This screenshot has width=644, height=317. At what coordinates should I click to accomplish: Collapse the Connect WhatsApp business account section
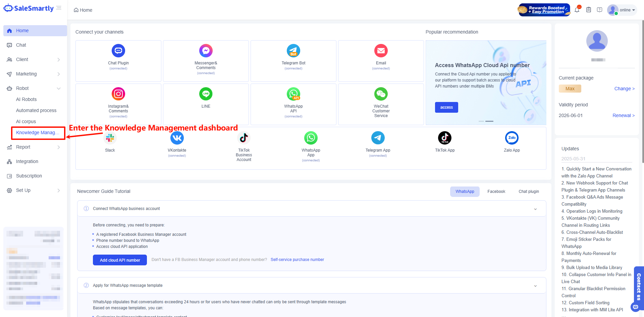tap(535, 209)
